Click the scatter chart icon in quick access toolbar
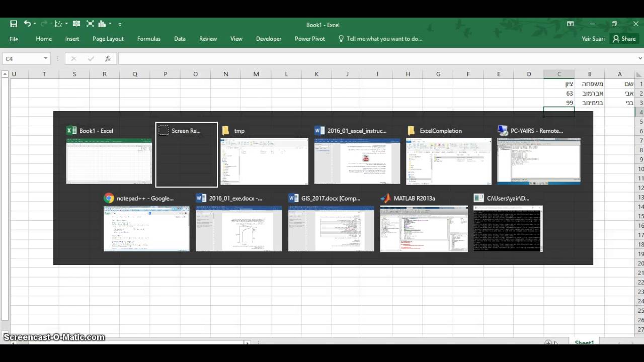644x362 pixels. (x=58, y=24)
